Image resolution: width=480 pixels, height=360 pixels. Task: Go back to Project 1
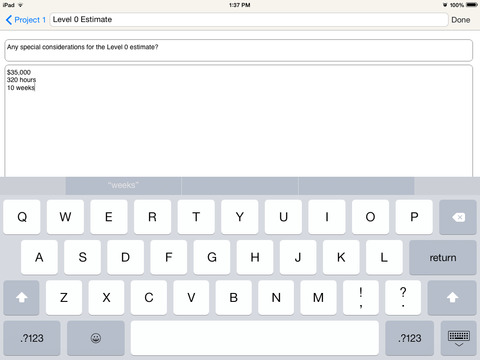point(26,20)
